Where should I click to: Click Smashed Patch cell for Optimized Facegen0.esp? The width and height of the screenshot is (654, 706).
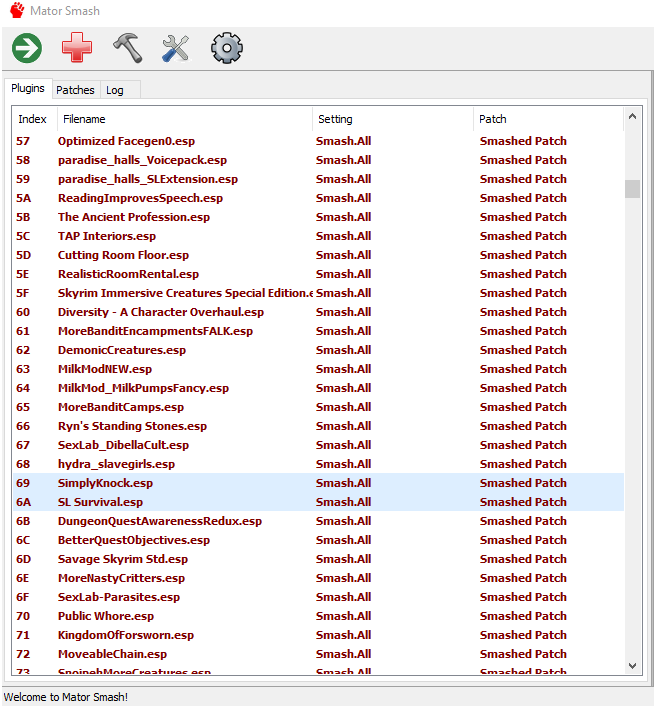pyautogui.click(x=523, y=141)
